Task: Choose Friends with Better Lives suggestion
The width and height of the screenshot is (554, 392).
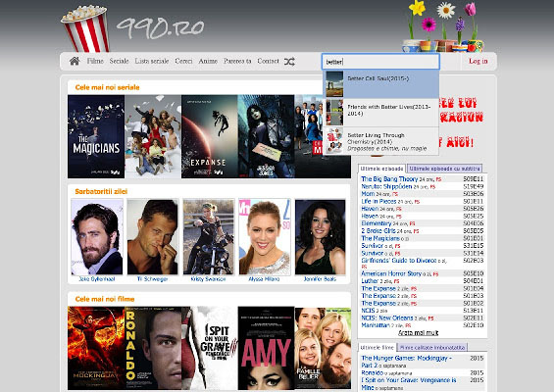Action: pos(380,113)
